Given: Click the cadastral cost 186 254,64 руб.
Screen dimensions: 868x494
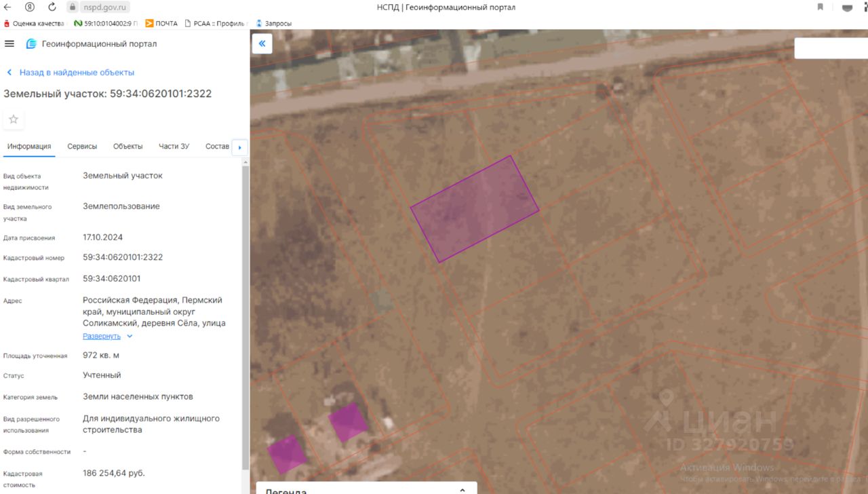Looking at the screenshot, I should [114, 473].
